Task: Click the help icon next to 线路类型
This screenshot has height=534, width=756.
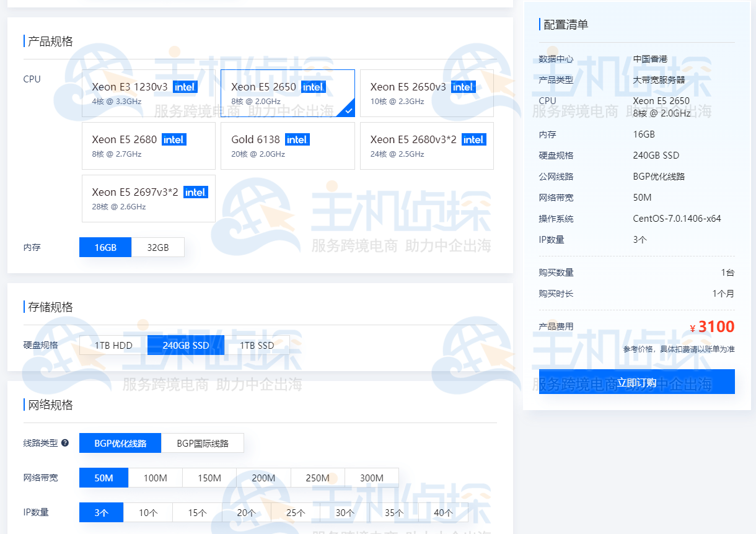Action: (63, 443)
